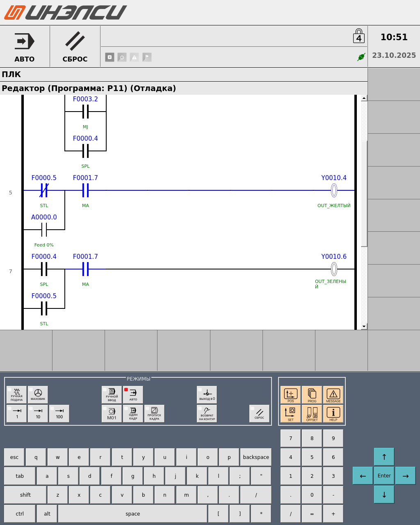Open the MESSAGE warnings screen

point(333,395)
